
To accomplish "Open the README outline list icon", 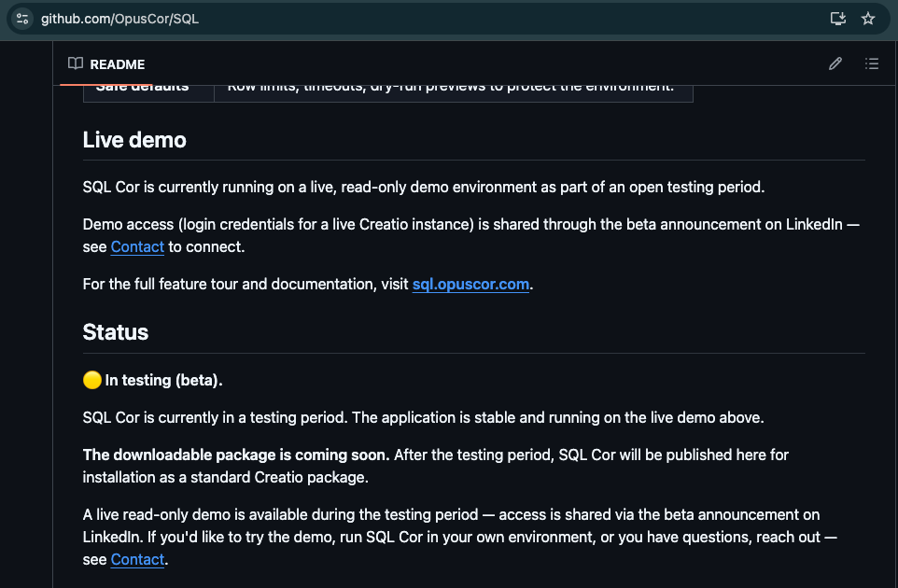I will [872, 63].
